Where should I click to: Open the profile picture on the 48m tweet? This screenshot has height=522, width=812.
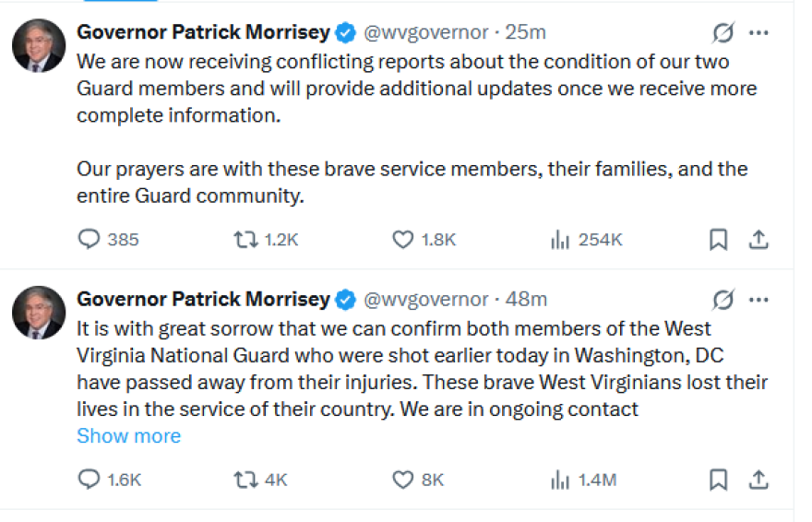click(39, 312)
